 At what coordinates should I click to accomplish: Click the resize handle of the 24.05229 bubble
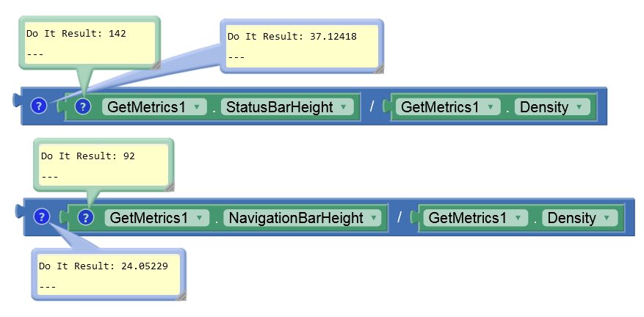[181, 296]
